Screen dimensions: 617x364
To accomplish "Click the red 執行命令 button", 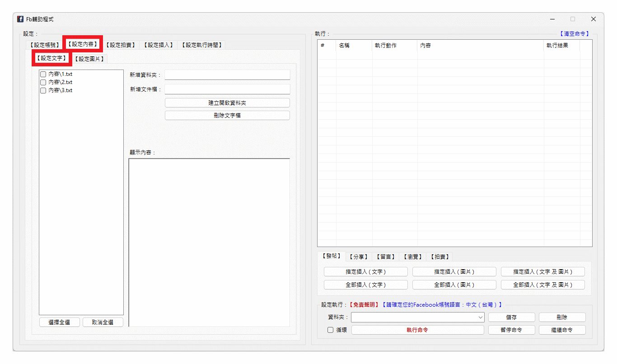I will [417, 330].
